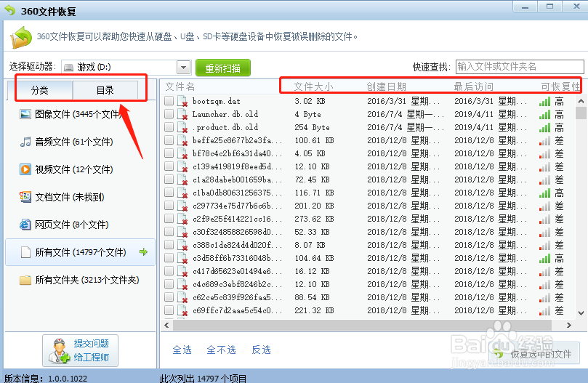Click recoverability bars for c3d58ff6b73316048b row
Image resolution: width=588 pixels, height=383 pixels.
[x=544, y=258]
